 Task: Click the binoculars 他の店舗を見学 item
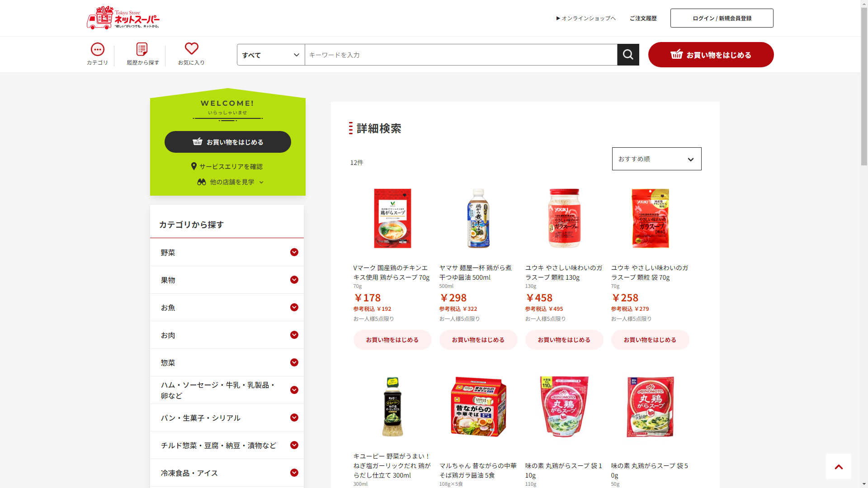pos(230,182)
